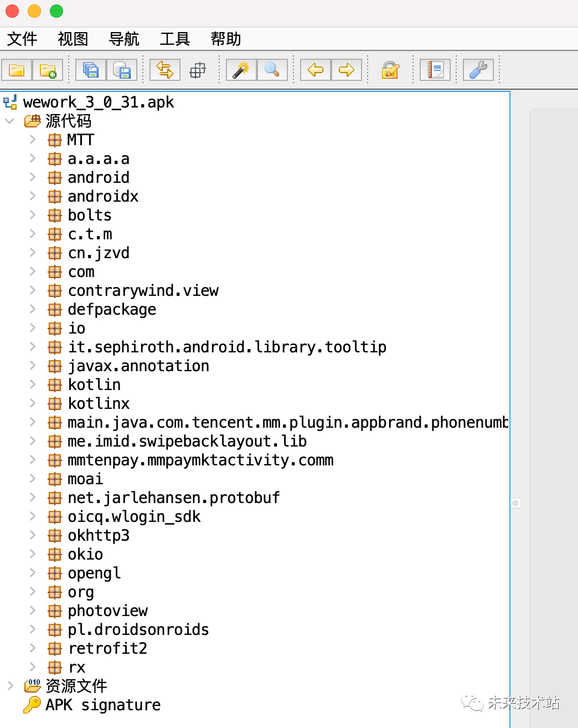Select the rx package
578x728 pixels.
click(76, 668)
